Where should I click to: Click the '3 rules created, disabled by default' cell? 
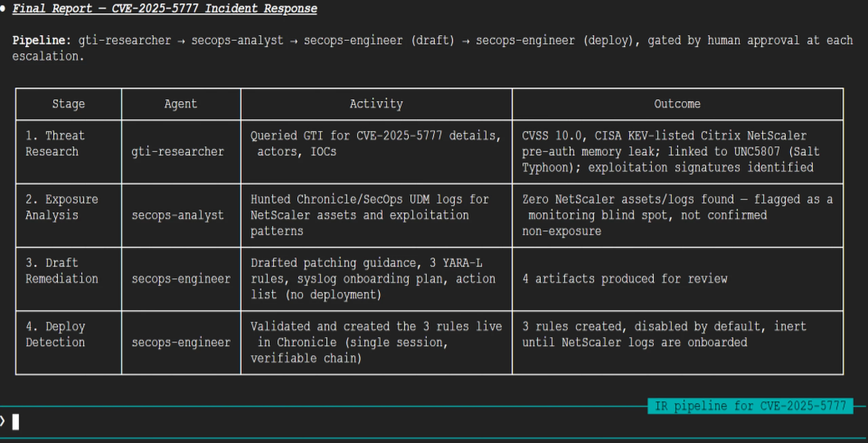point(677,343)
